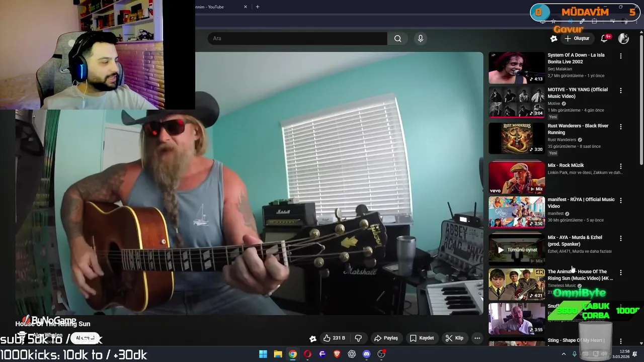Open System Of A Down La Isla Bonita title
The height and width of the screenshot is (362, 644).
click(x=576, y=58)
